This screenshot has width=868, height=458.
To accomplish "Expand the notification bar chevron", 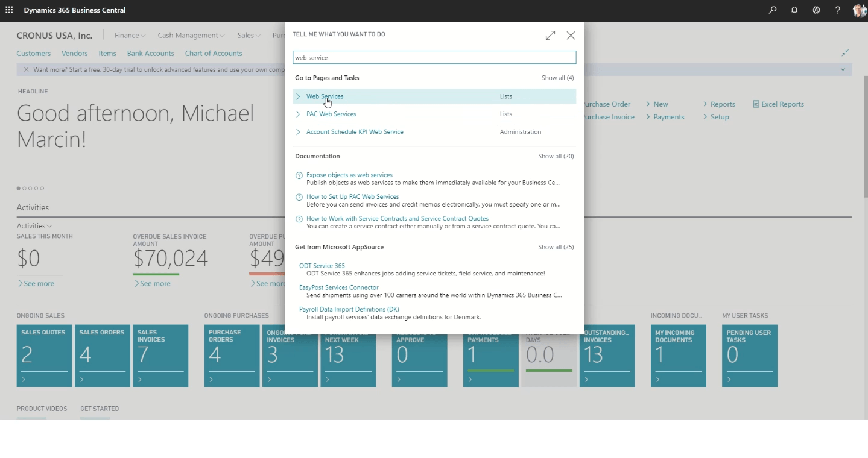I will 843,69.
